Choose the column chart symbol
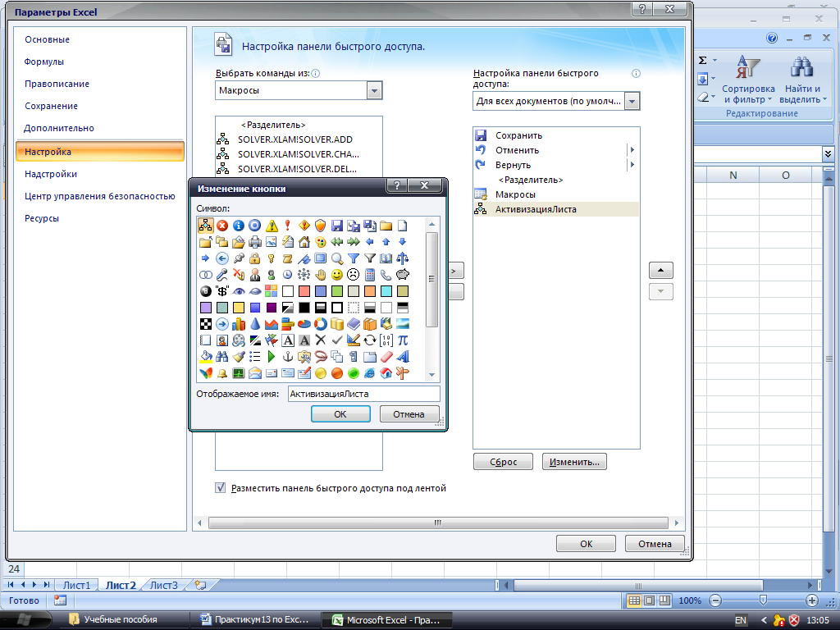The height and width of the screenshot is (630, 840). [x=239, y=324]
